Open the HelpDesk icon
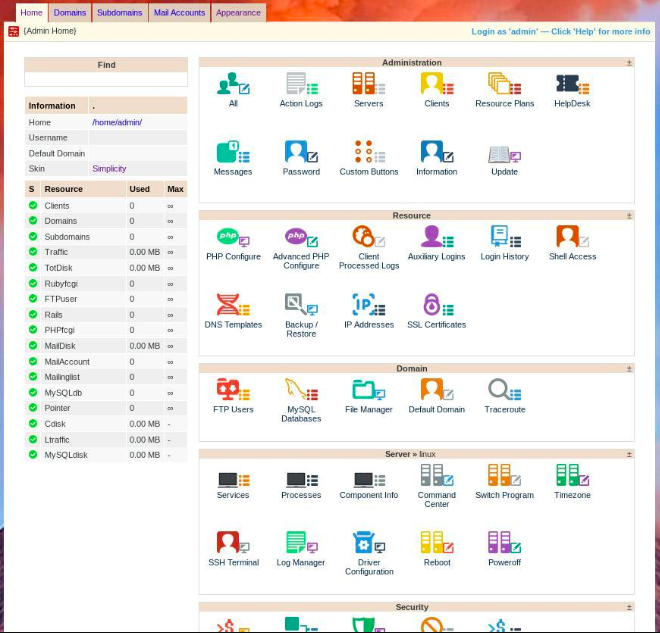660x633 pixels. pos(572,84)
